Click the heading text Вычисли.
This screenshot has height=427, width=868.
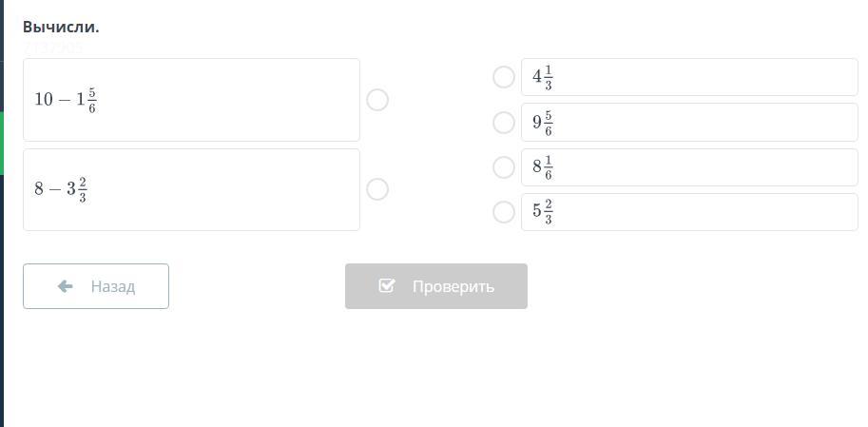click(61, 27)
